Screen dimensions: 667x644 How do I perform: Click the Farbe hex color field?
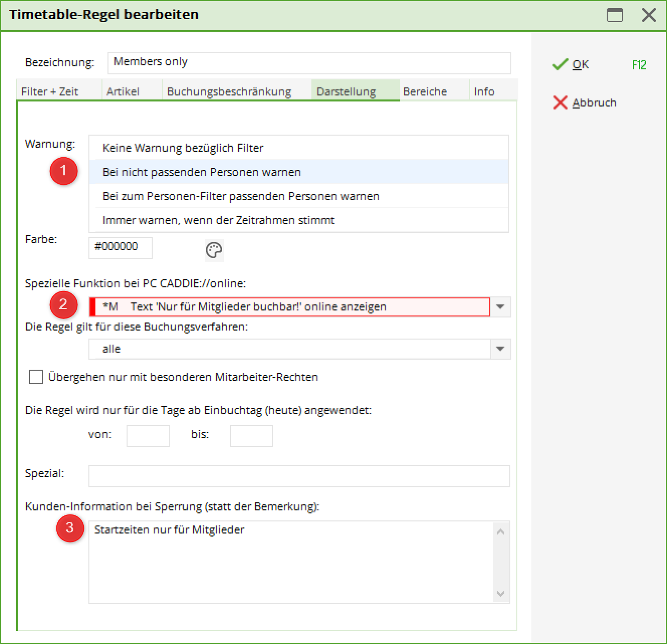pyautogui.click(x=121, y=248)
